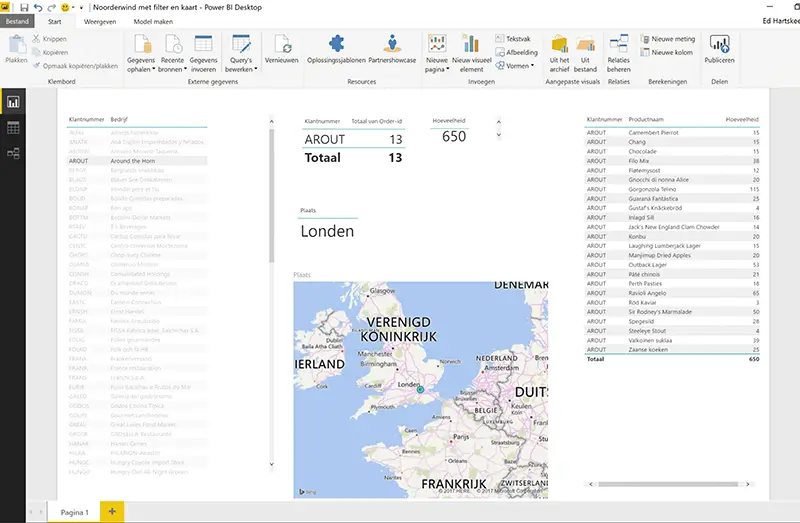
Task: Open the Bestand menu
Action: (x=18, y=20)
